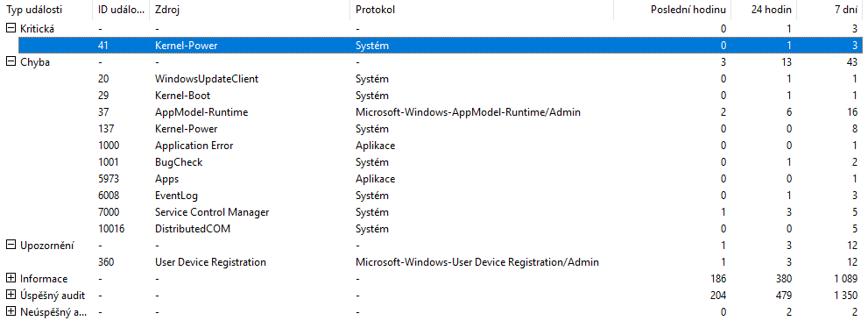Sort by Typ události column header
The height and width of the screenshot is (328, 868).
[46, 10]
